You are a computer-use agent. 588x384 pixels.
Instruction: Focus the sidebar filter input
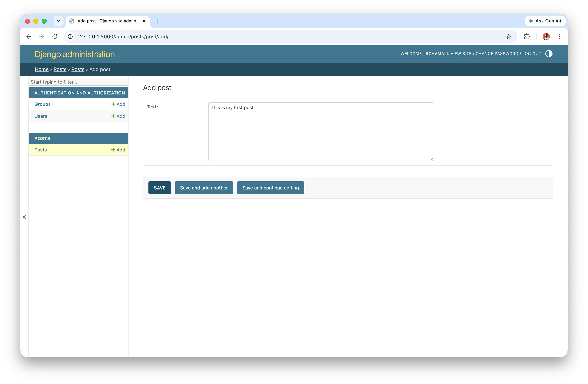tap(78, 82)
